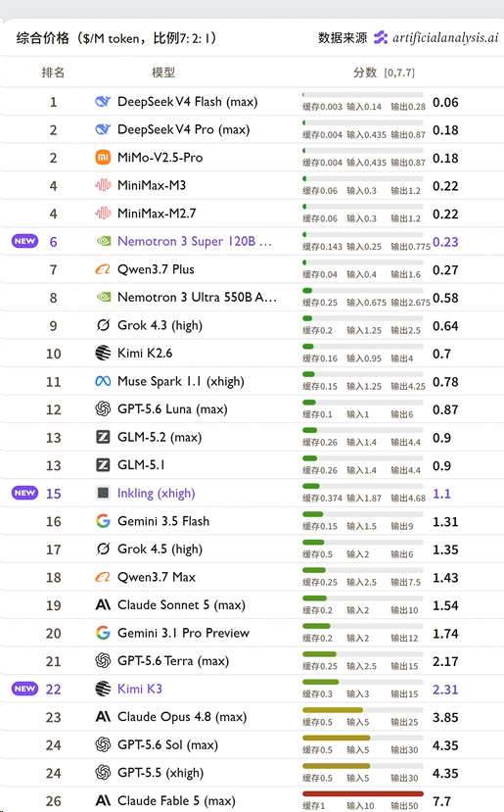This screenshot has width=504, height=812.
Task: Click the Anthropic icon beside Claude Fable 5 (max)
Action: pos(103,800)
